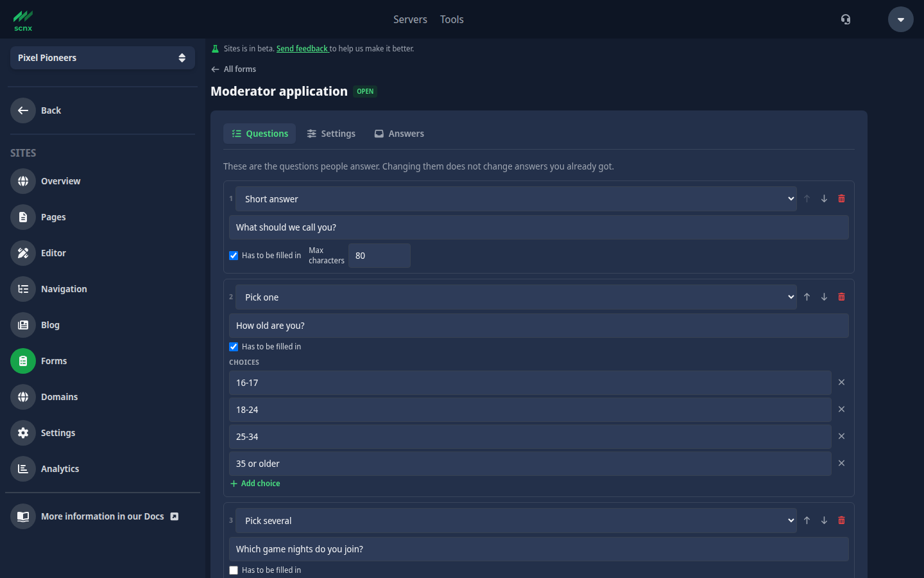Open the Blog section icon
Screen dimensions: 924x578
coord(23,325)
